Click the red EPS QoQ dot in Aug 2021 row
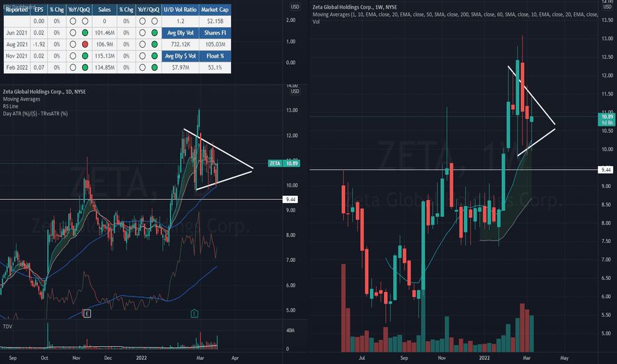 tap(85, 44)
